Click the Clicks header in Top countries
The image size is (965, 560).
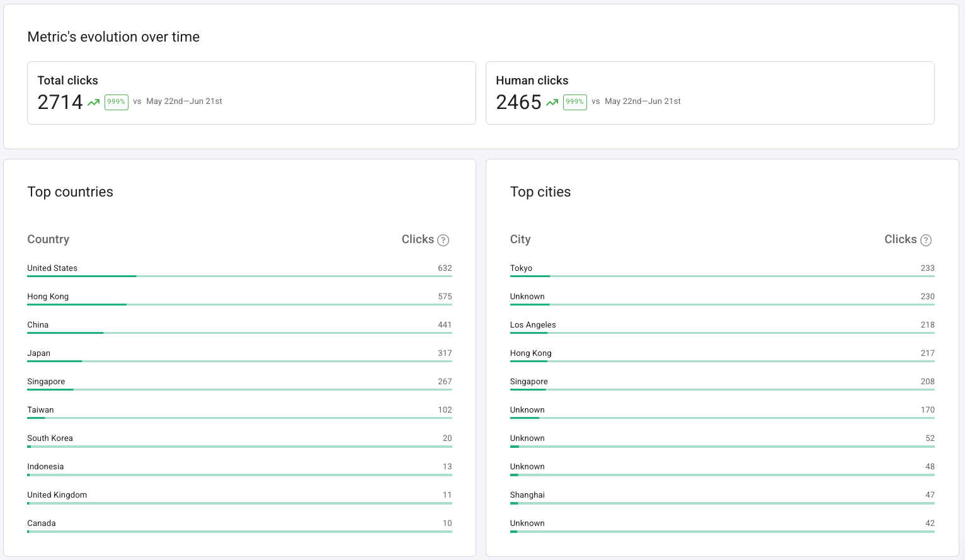click(x=418, y=239)
